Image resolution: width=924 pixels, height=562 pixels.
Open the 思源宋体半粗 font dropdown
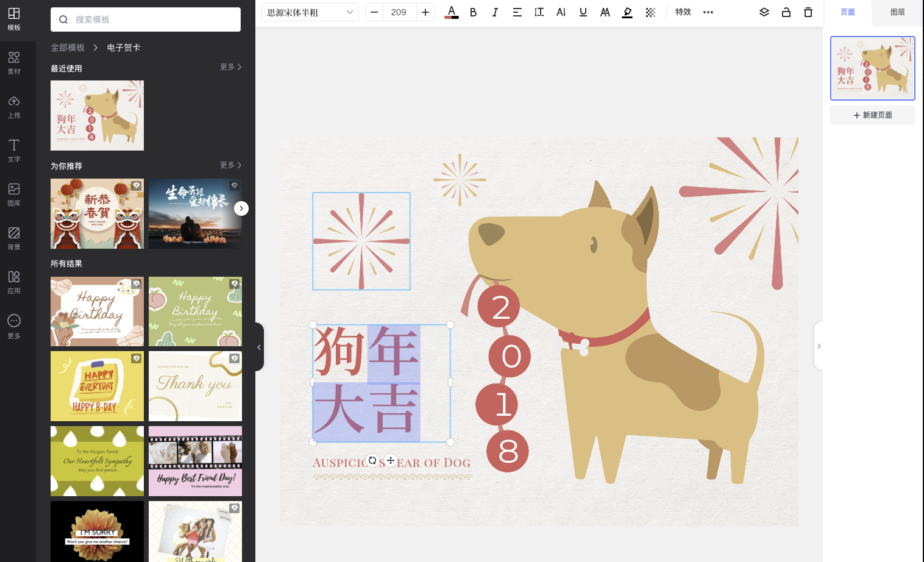(x=310, y=12)
